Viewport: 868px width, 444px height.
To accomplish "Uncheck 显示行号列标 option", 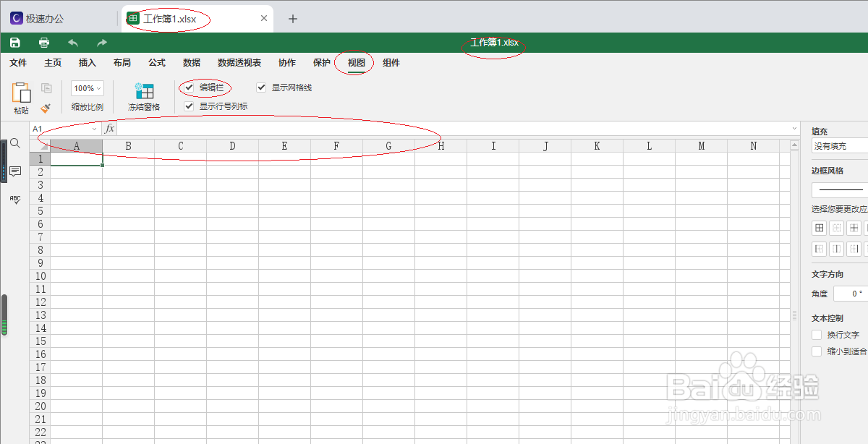I will [189, 106].
